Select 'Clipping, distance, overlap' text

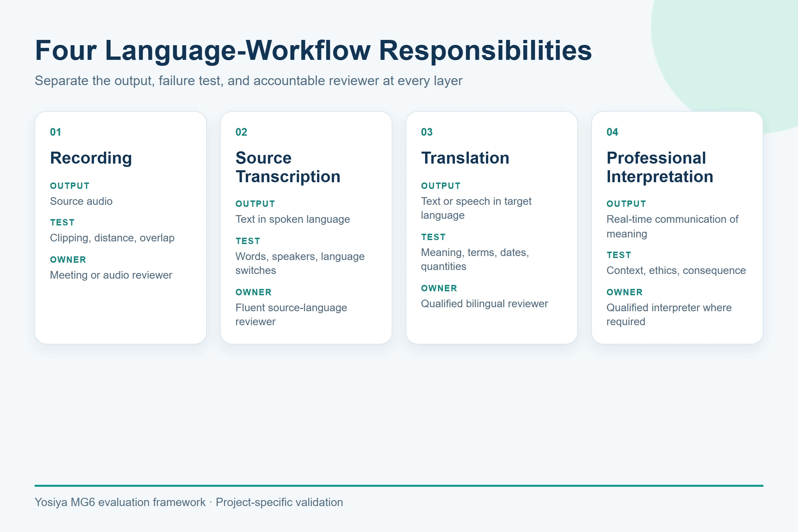coord(112,238)
